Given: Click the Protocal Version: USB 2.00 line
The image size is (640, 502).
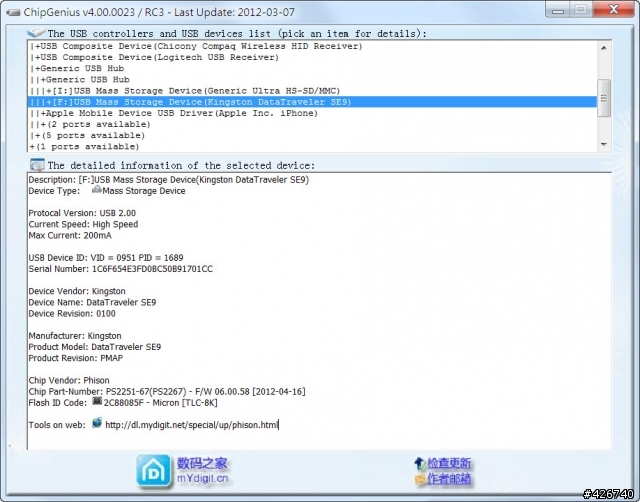Looking at the screenshot, I should tap(82, 213).
